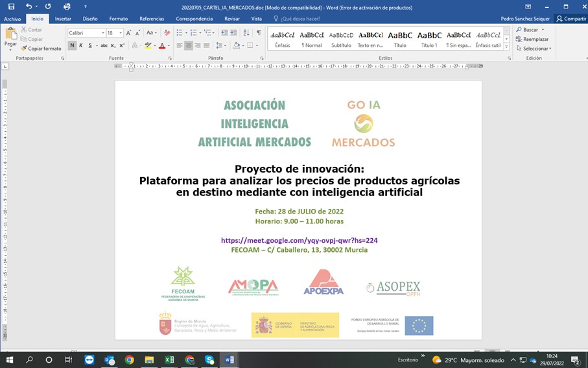Open File Explorer from the taskbar
This screenshot has height=368, width=588.
click(x=149, y=360)
